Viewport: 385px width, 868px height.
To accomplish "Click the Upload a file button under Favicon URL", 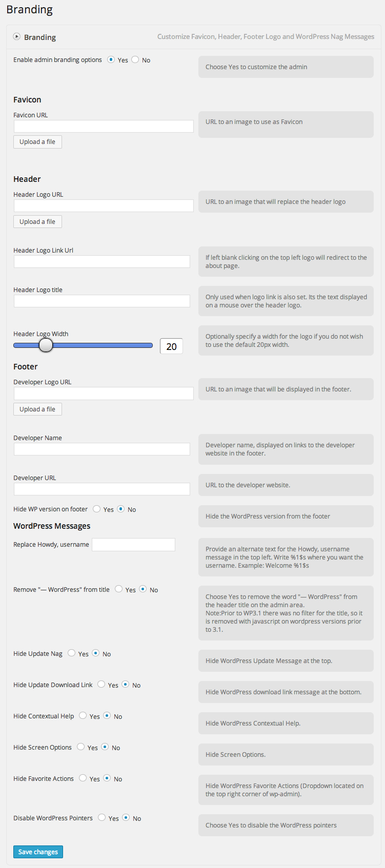I will pyautogui.click(x=37, y=142).
